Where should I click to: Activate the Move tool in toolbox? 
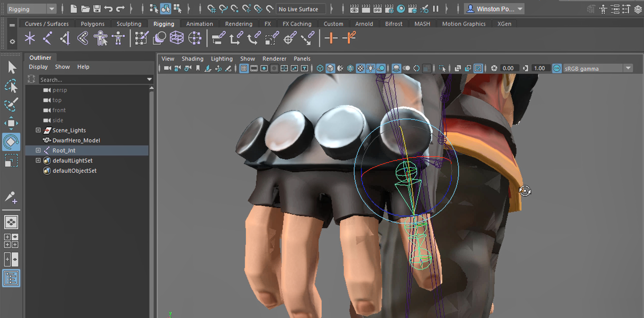coord(11,123)
